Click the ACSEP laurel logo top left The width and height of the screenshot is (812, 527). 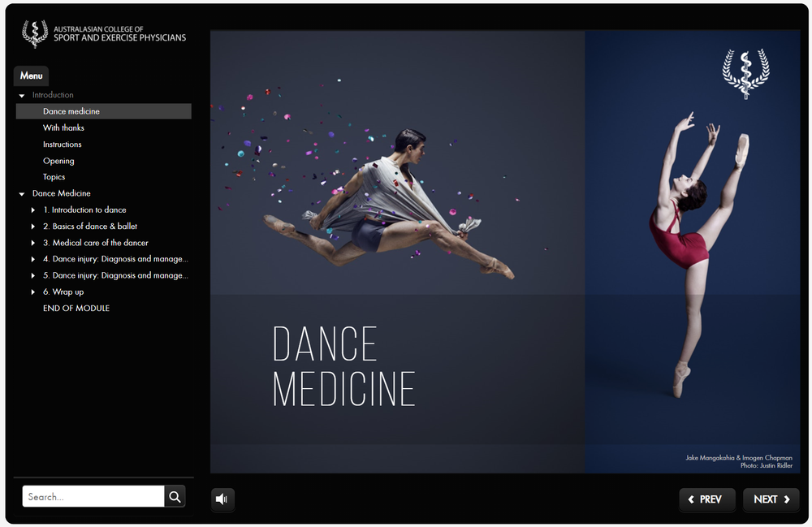pyautogui.click(x=34, y=34)
